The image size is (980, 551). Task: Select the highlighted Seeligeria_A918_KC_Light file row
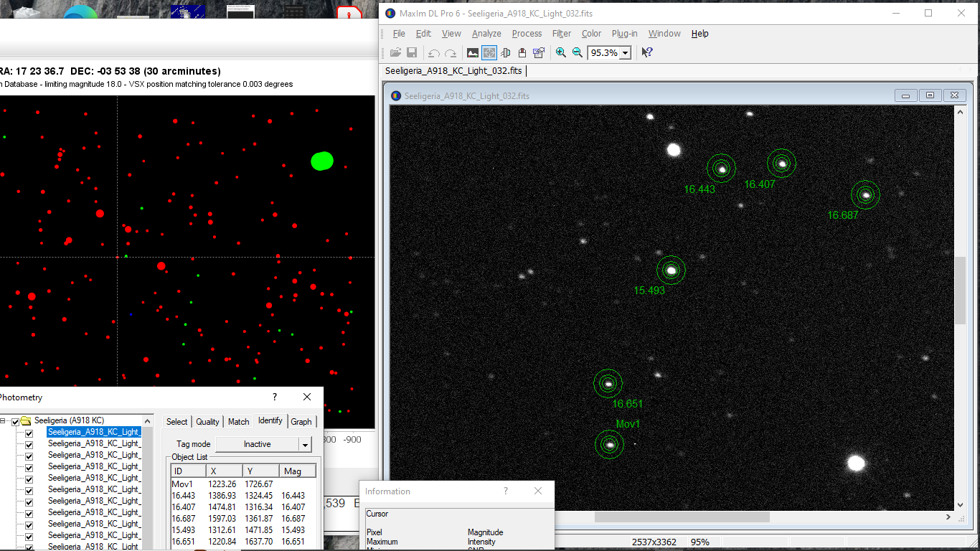94,432
